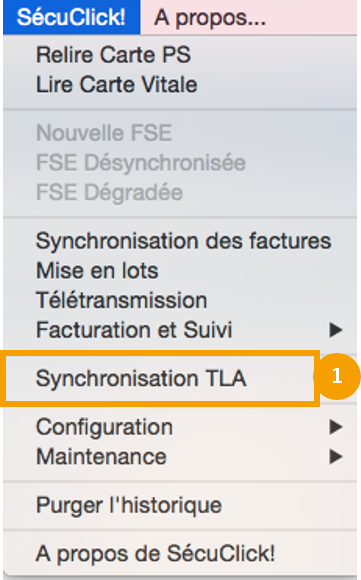Screen dimensions: 361x580
Task: Open the Facturation et Suivi label
Action: [134, 330]
